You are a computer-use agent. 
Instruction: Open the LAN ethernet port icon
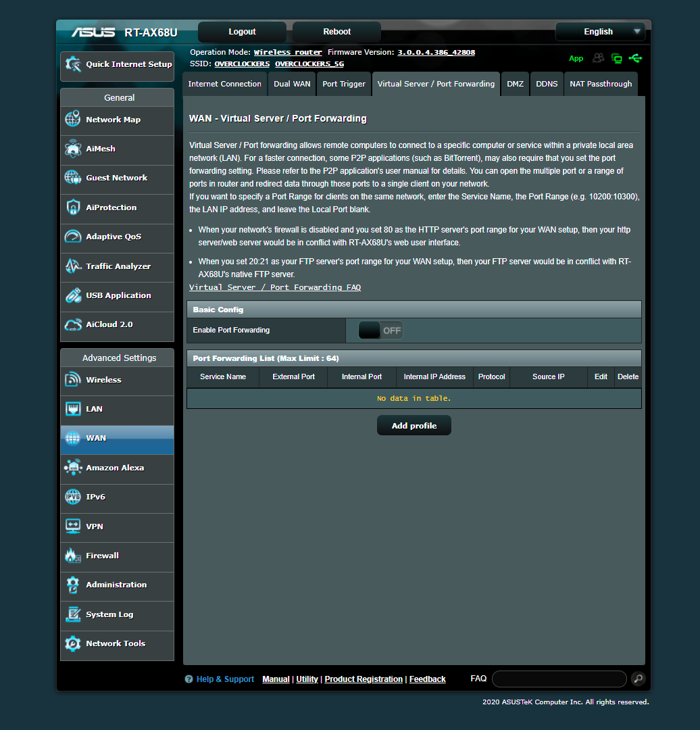coord(72,409)
